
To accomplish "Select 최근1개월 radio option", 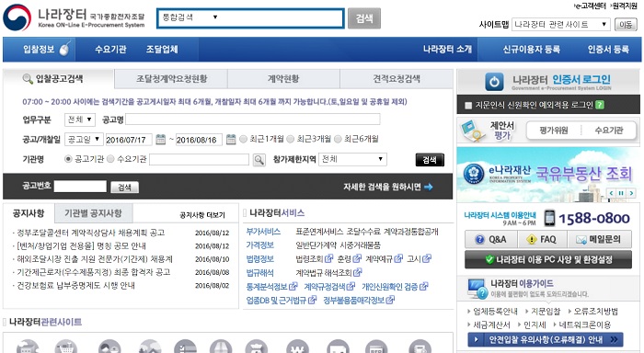I will tap(243, 139).
